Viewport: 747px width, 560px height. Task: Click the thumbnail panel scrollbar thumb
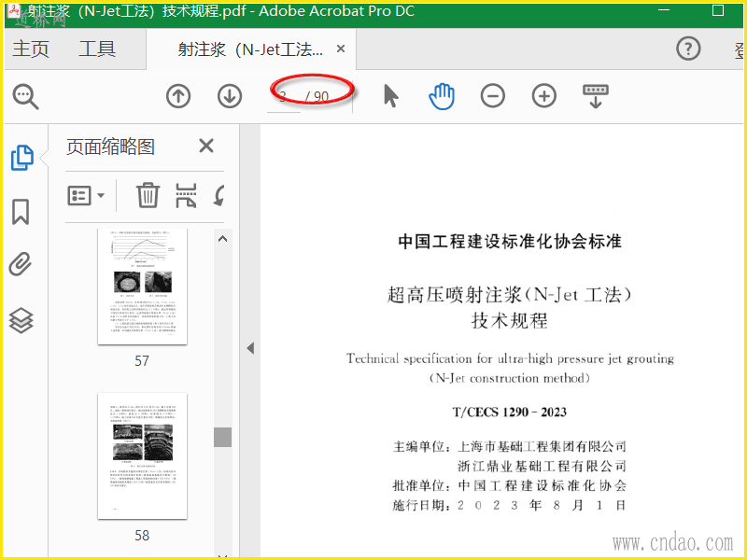pos(222,437)
